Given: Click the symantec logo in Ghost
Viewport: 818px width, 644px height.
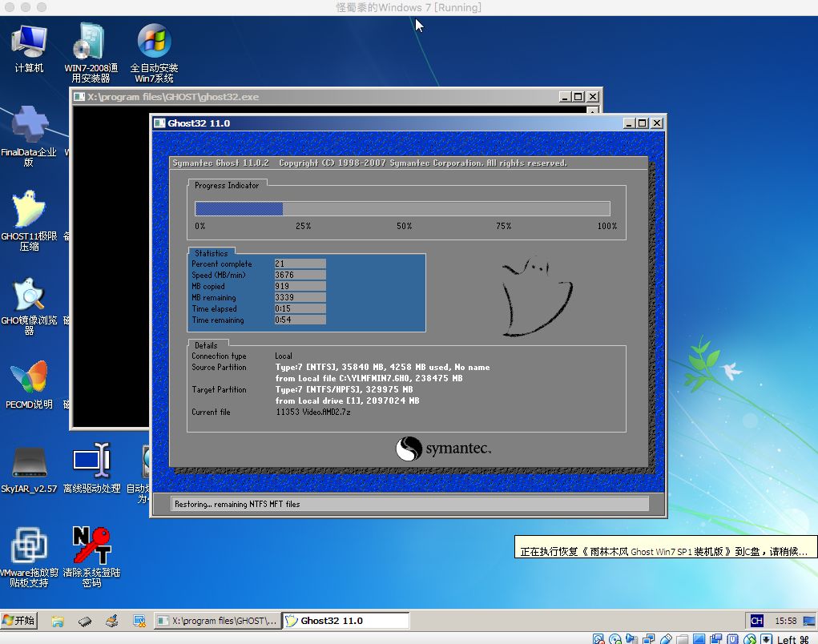Looking at the screenshot, I should [443, 449].
